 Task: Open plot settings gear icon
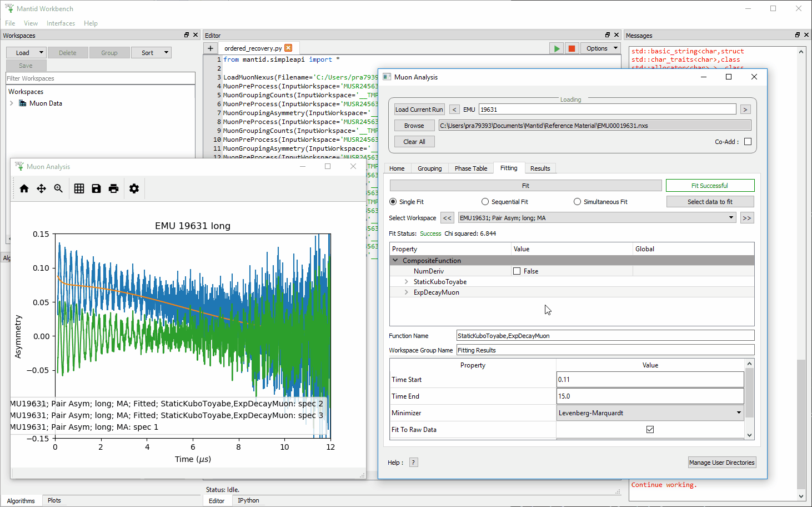(x=134, y=189)
